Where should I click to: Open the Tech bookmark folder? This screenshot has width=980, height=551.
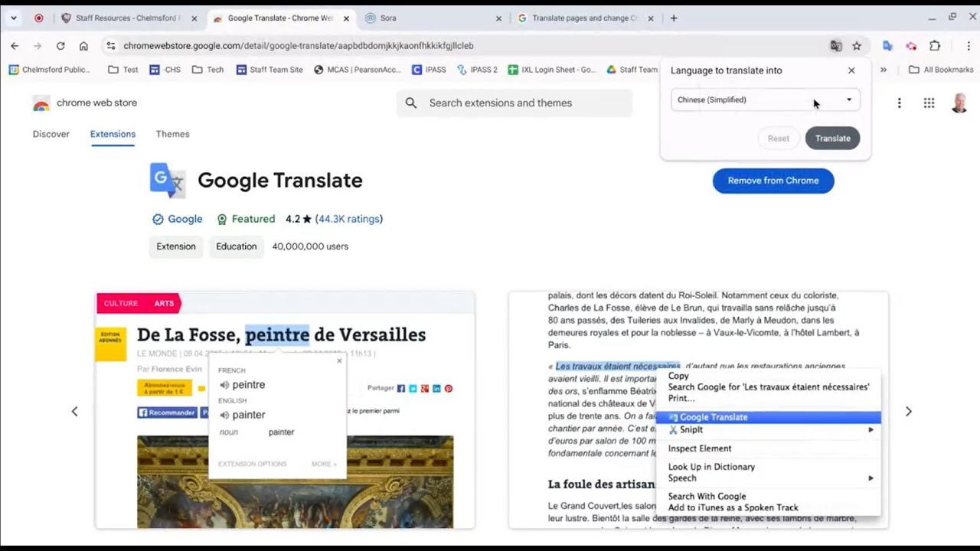[x=207, y=70]
